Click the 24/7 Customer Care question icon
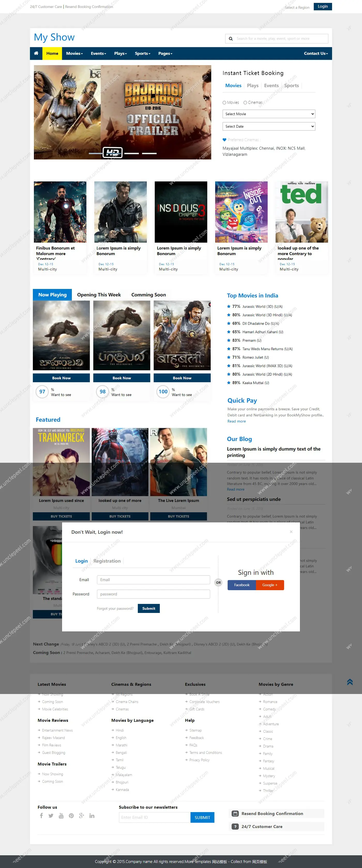The height and width of the screenshot is (868, 362). pos(235,827)
